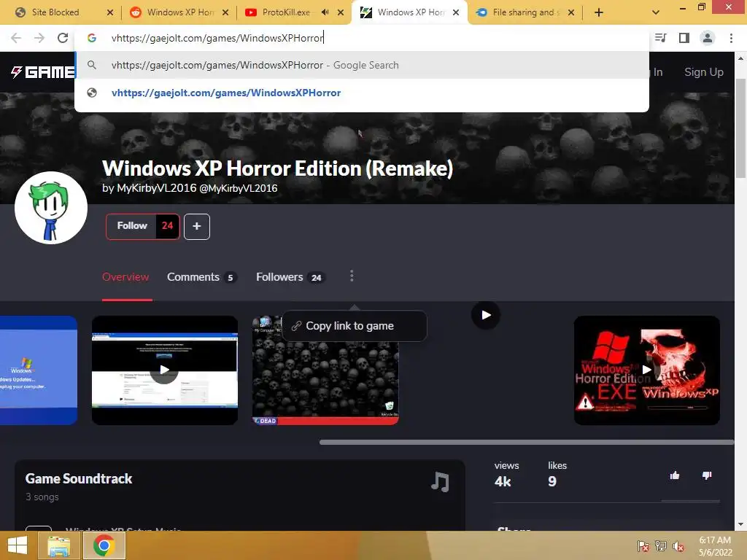747x560 pixels.
Task: Click the music note soundtrack icon
Action: pyautogui.click(x=440, y=482)
